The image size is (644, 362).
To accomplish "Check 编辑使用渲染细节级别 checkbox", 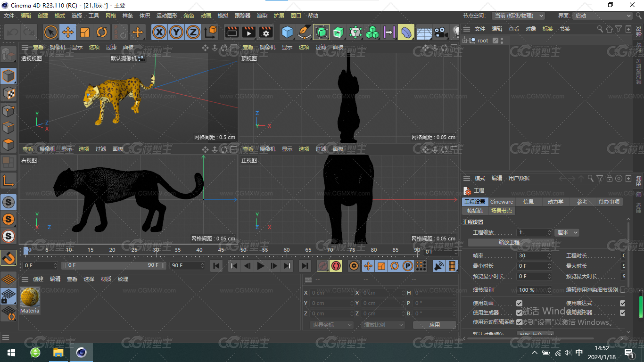I will [622, 290].
